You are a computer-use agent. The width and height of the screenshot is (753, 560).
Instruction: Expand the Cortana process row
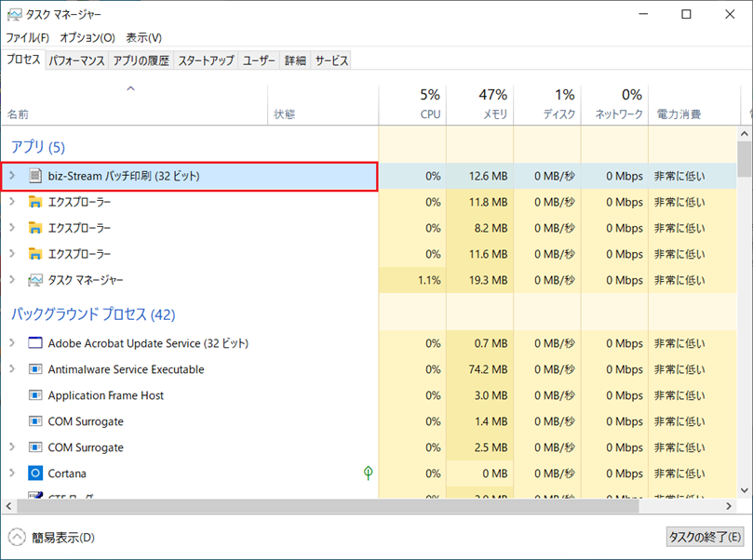pyautogui.click(x=12, y=473)
